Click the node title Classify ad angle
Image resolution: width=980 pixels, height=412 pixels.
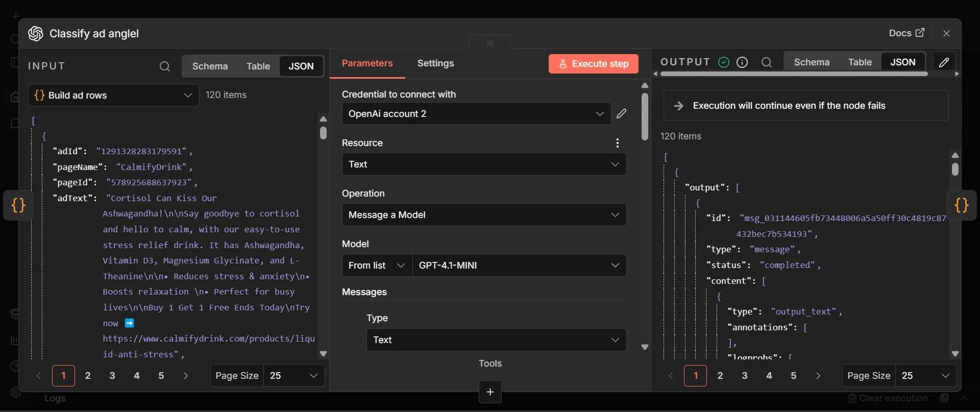[94, 34]
